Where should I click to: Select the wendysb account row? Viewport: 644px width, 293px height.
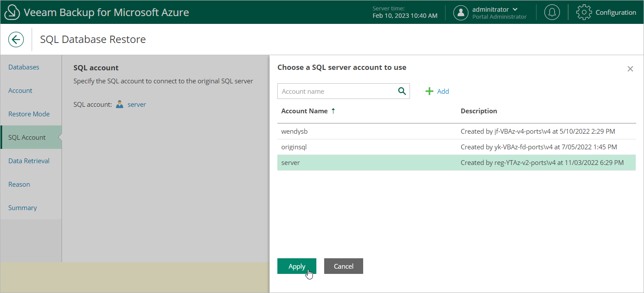456,131
